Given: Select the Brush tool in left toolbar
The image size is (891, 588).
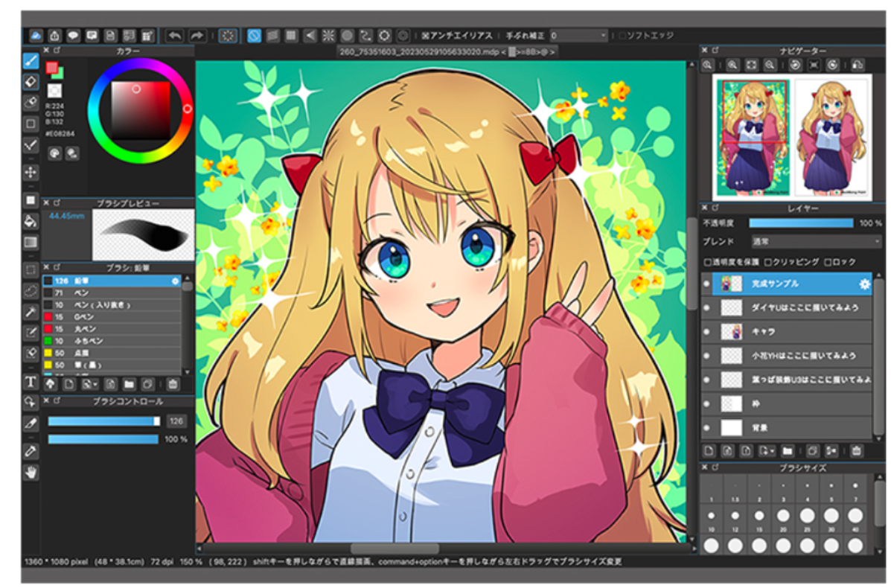Looking at the screenshot, I should [31, 60].
